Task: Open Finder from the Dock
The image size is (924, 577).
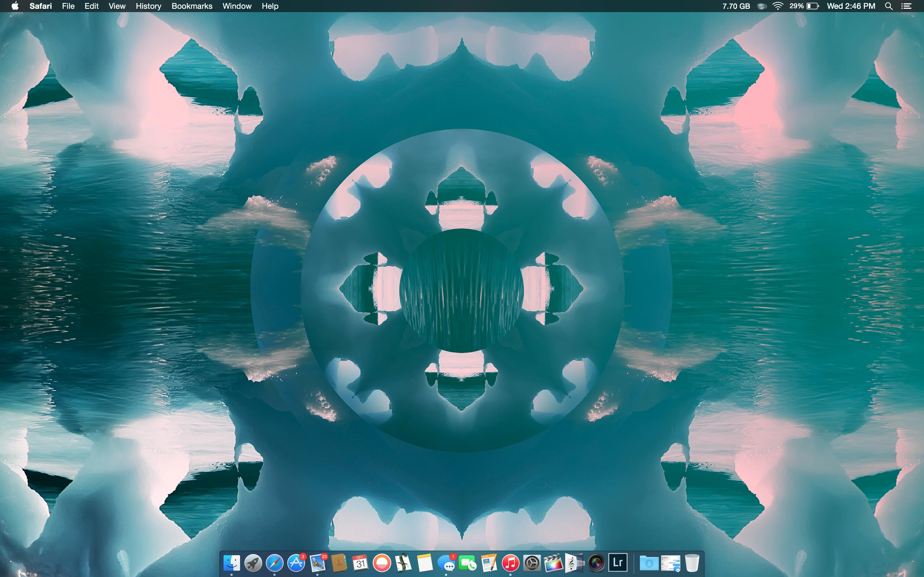Action: [x=232, y=563]
